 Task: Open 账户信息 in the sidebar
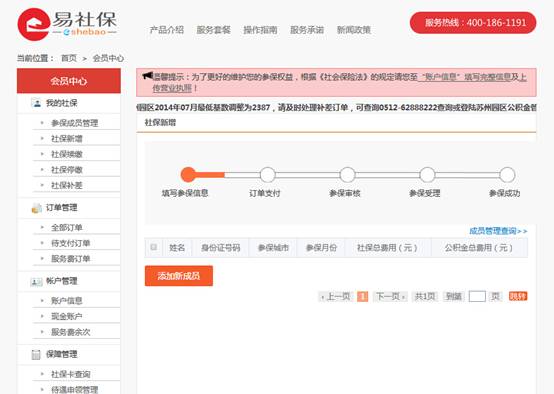[x=67, y=301]
